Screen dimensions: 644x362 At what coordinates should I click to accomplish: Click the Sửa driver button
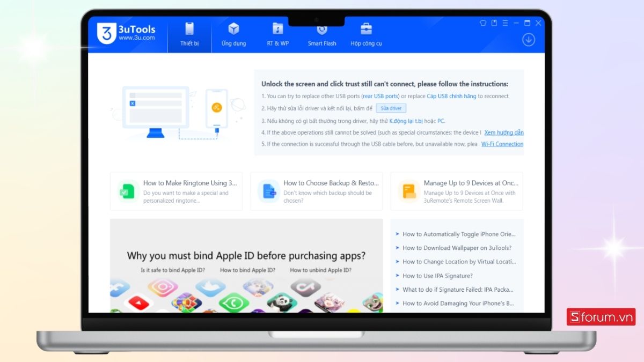tap(391, 108)
